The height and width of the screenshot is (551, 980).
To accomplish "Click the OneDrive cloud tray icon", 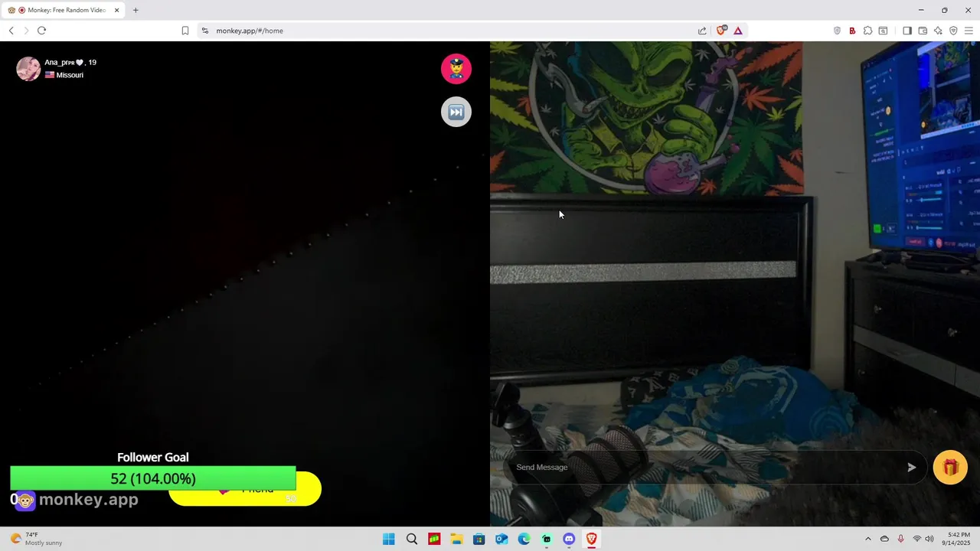I will pyautogui.click(x=884, y=539).
